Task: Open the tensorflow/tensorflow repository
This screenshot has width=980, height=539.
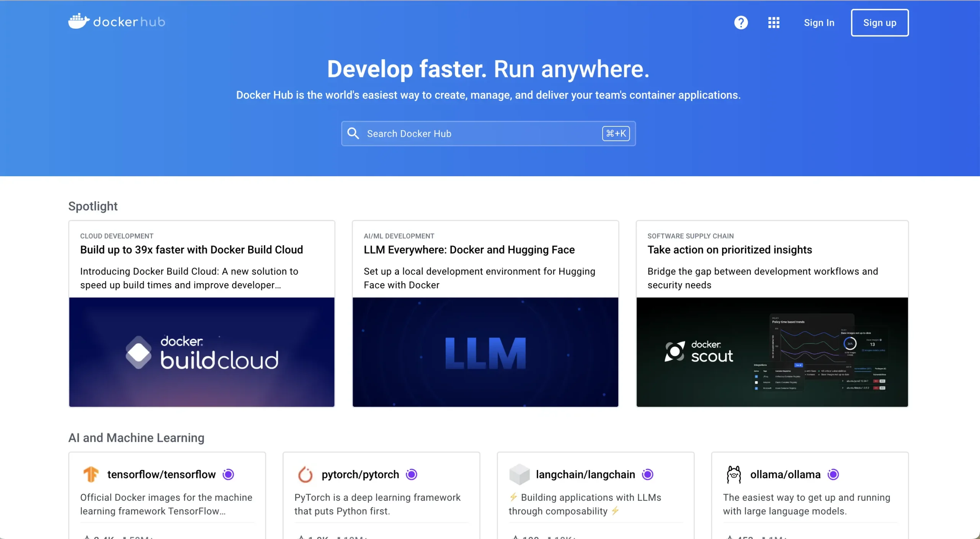Action: tap(161, 474)
